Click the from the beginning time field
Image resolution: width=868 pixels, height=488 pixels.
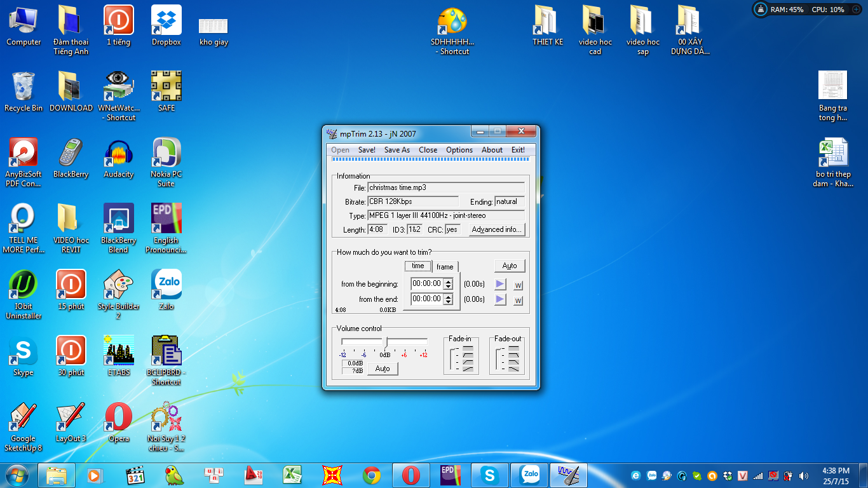pos(426,284)
